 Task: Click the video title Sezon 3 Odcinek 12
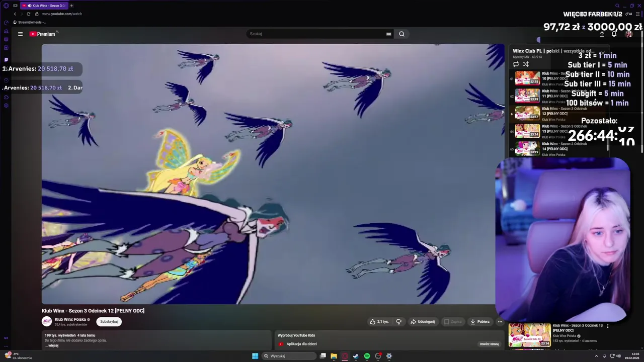[x=93, y=311]
